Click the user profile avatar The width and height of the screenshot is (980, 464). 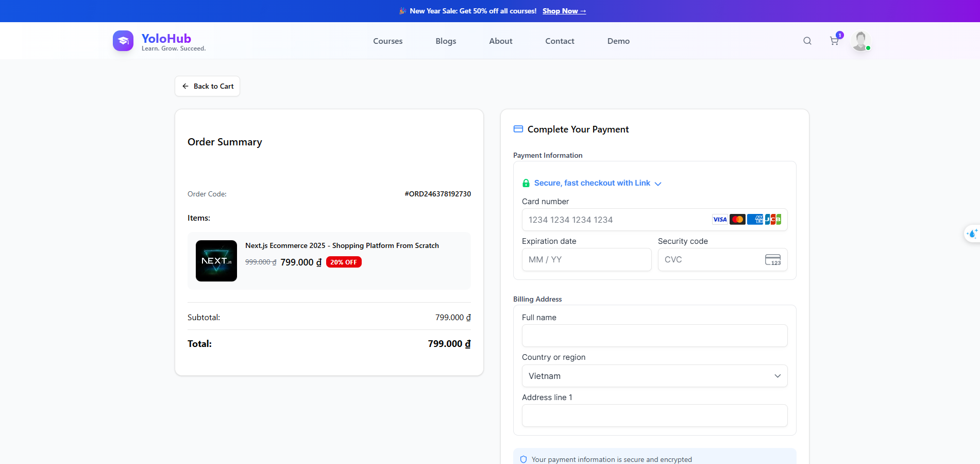click(x=860, y=41)
